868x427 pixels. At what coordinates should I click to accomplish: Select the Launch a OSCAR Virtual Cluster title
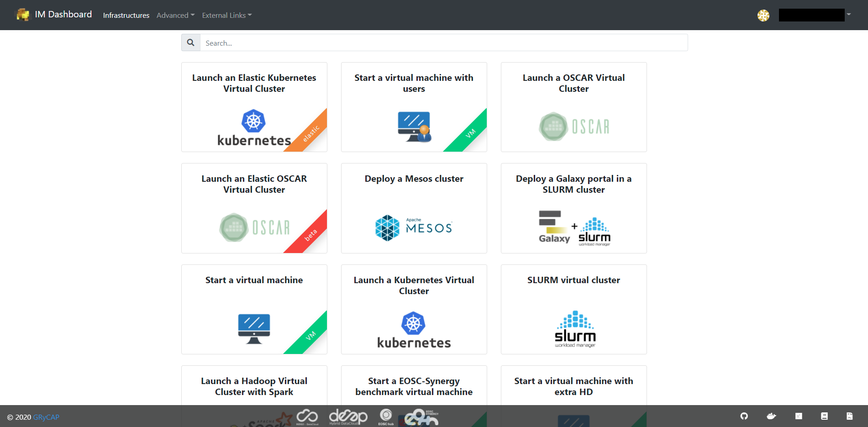(573, 83)
